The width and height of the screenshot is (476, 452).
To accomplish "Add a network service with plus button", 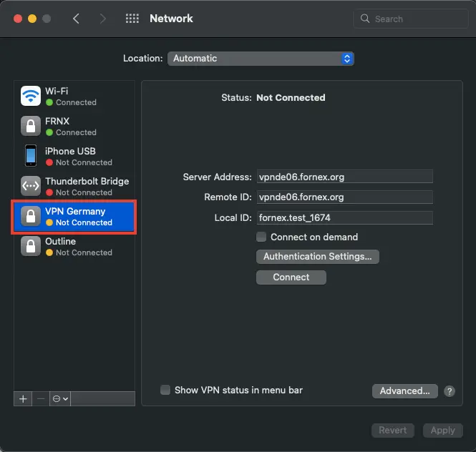I will 23,399.
